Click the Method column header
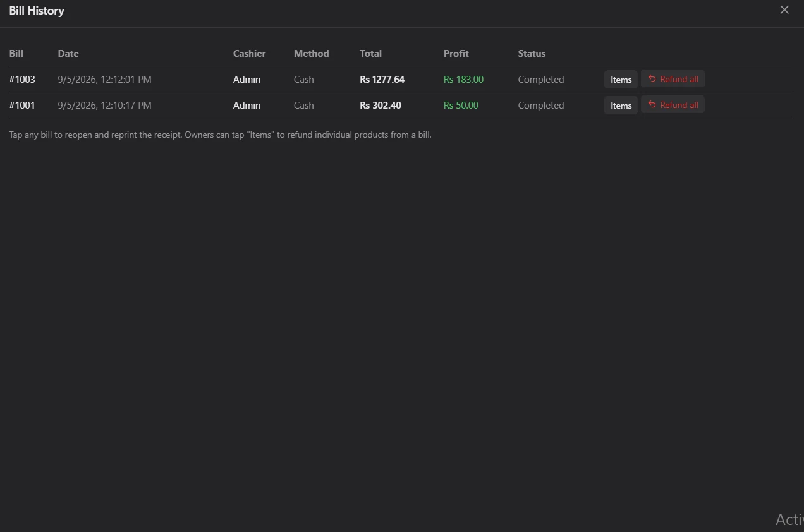 [x=312, y=54]
